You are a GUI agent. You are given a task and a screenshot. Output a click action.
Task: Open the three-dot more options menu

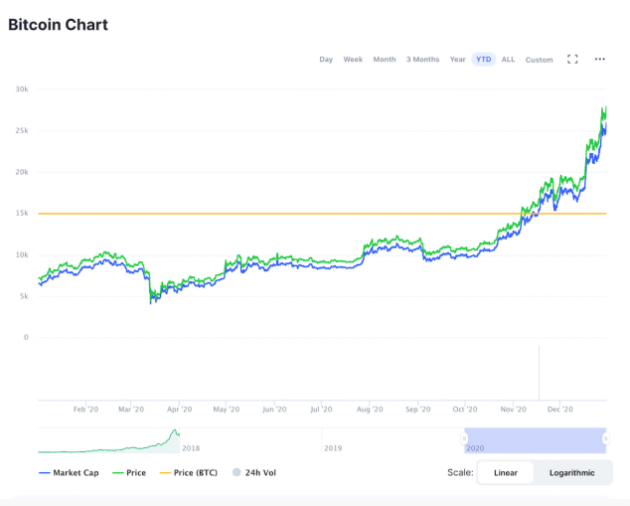600,59
